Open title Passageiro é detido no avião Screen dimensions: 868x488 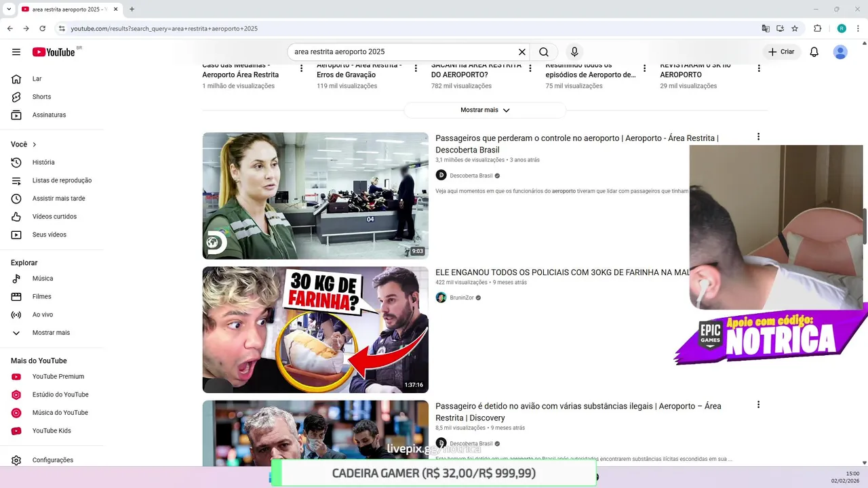(x=578, y=411)
